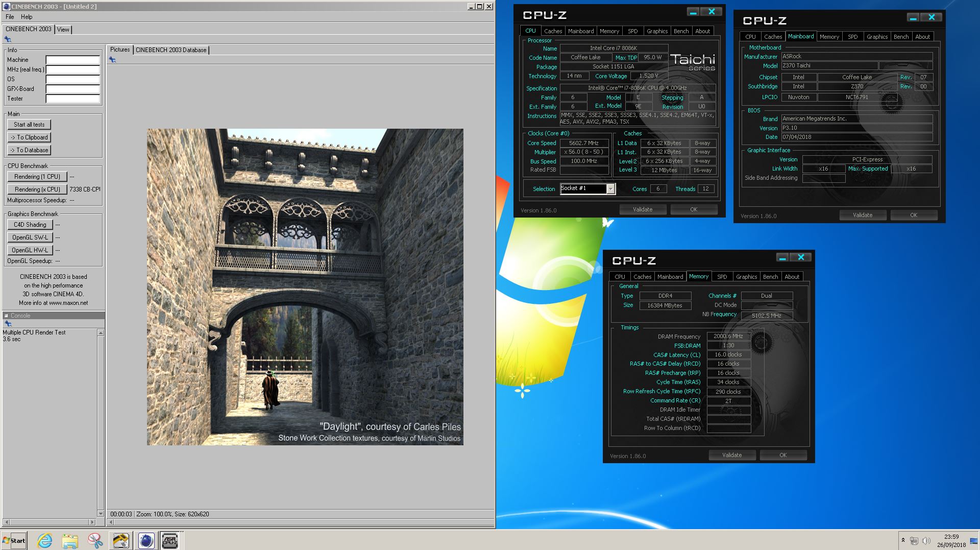Click the Tester input field
Screen dimensions: 980x550
pos(72,99)
